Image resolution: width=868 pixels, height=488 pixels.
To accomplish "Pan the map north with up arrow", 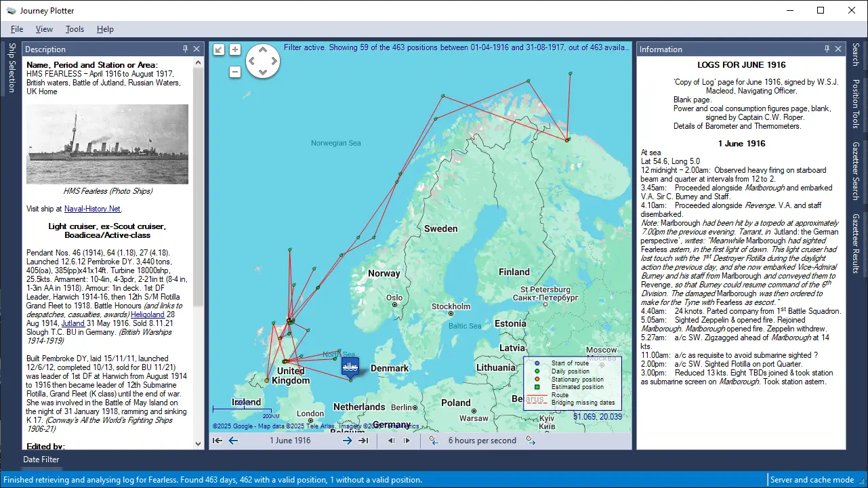I will pyautogui.click(x=262, y=50).
